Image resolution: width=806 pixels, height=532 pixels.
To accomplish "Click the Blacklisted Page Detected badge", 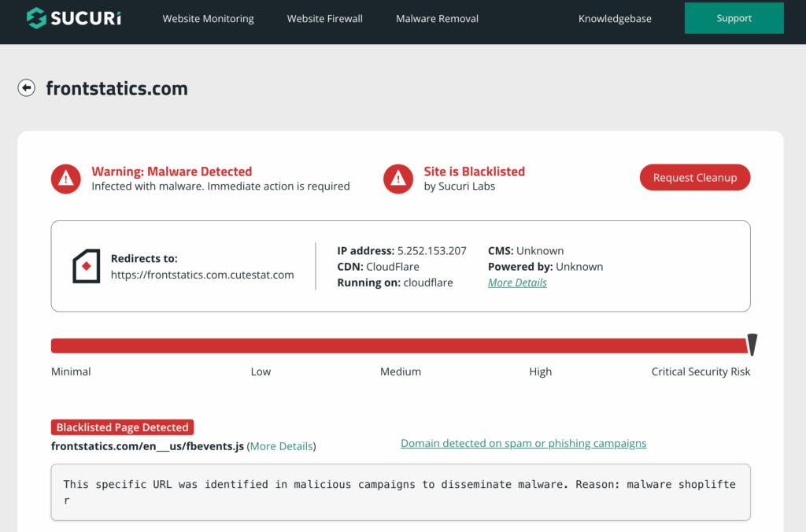I will (122, 427).
